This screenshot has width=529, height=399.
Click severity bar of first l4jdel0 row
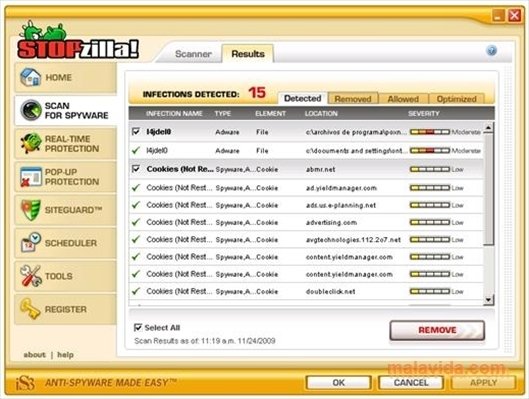click(x=430, y=132)
